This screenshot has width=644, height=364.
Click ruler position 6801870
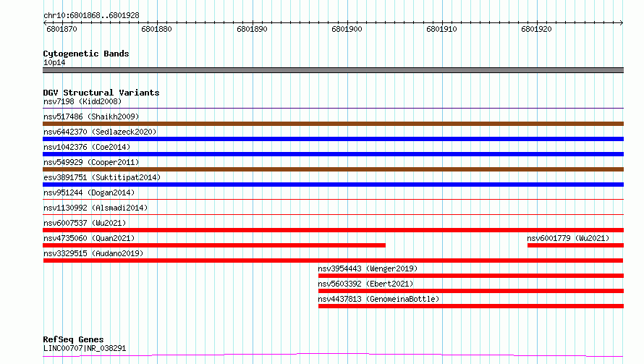[x=62, y=29]
